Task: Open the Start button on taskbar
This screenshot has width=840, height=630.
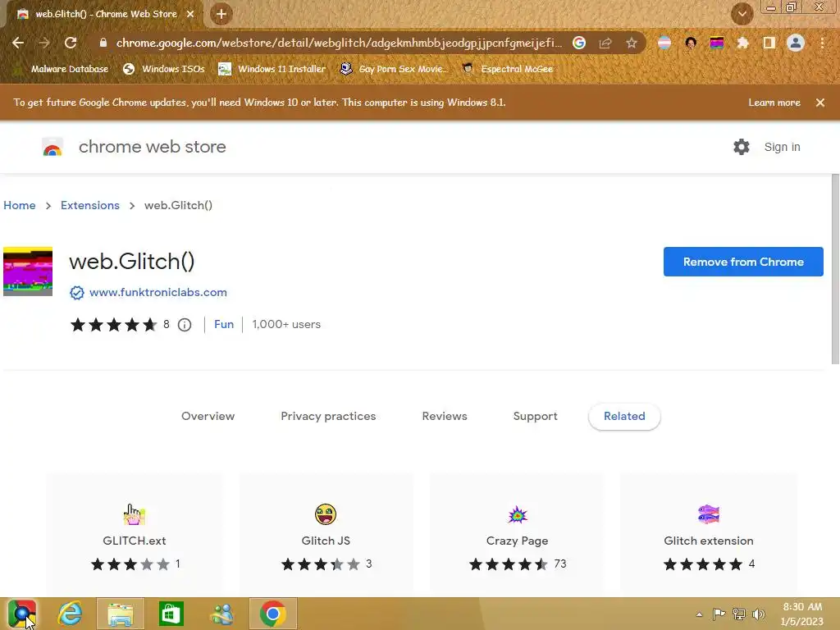Action: (22, 614)
